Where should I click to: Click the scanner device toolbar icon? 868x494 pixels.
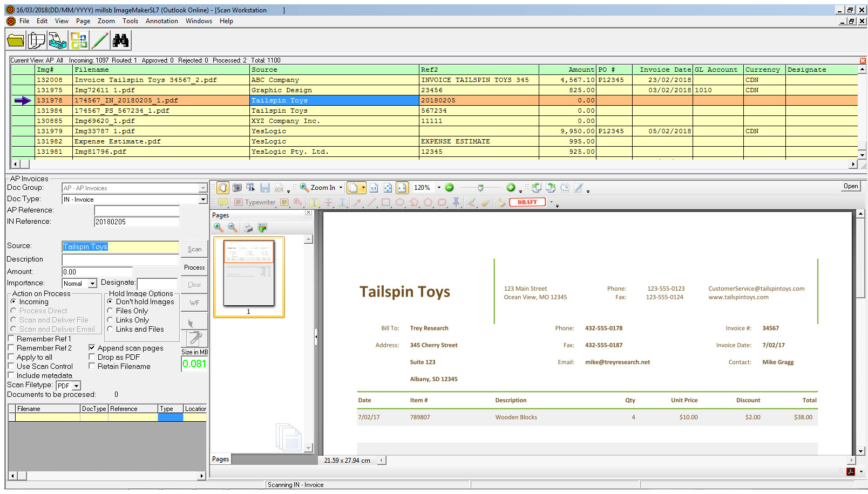58,40
